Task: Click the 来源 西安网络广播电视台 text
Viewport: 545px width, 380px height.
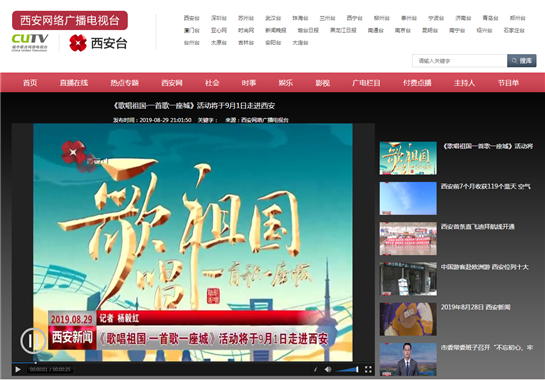Action: 257,120
